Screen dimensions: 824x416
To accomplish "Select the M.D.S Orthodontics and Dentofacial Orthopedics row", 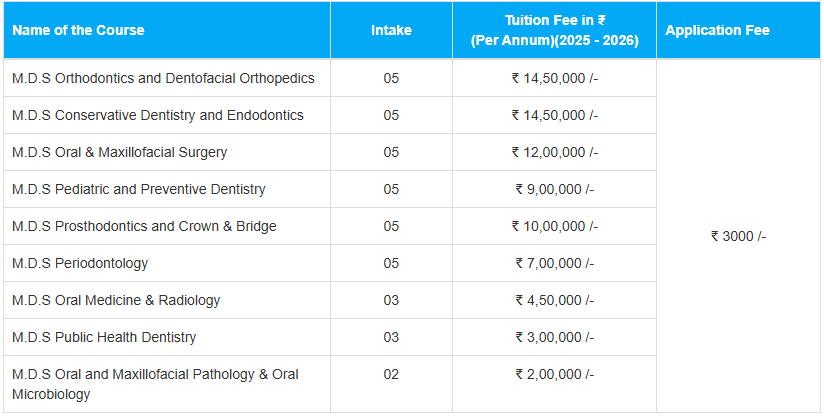I will tap(163, 78).
